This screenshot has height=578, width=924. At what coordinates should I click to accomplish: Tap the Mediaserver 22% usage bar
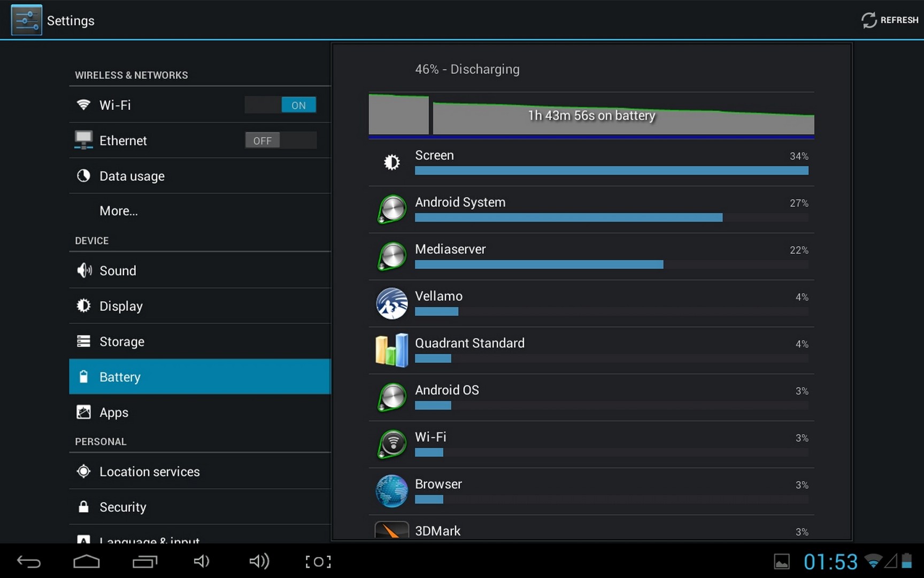(x=611, y=264)
